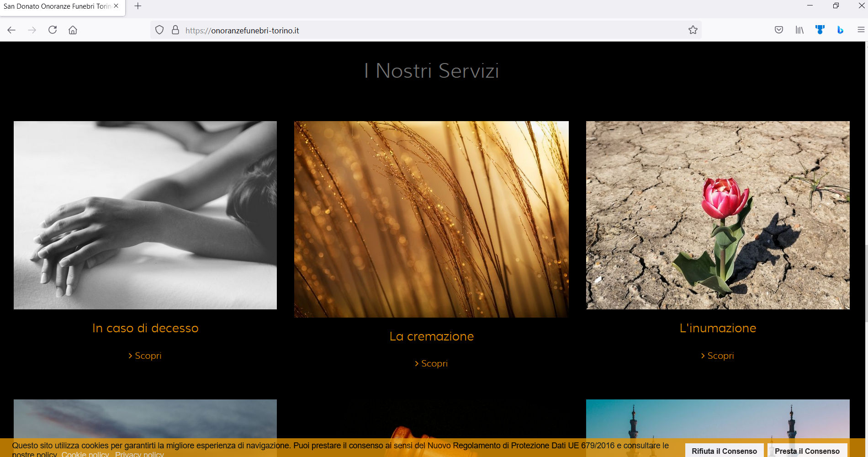Open the Firefox hamburger menu
This screenshot has width=868, height=457.
tap(861, 30)
